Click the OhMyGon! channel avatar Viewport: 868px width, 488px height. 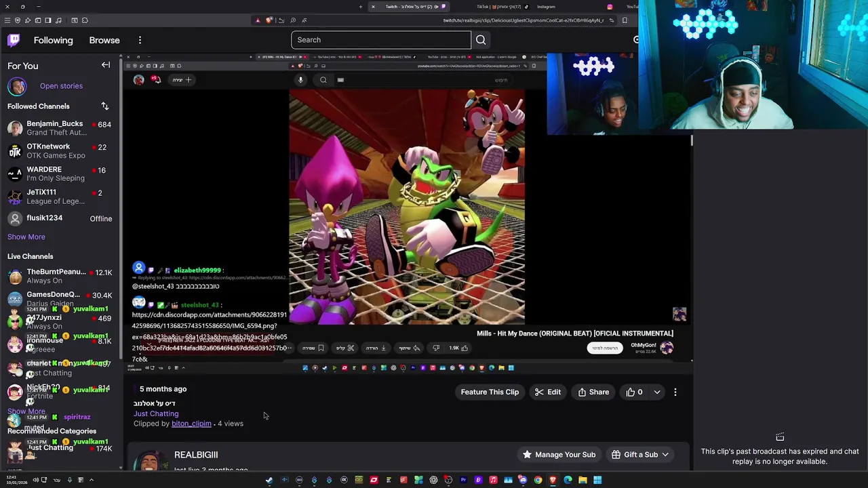[667, 348]
